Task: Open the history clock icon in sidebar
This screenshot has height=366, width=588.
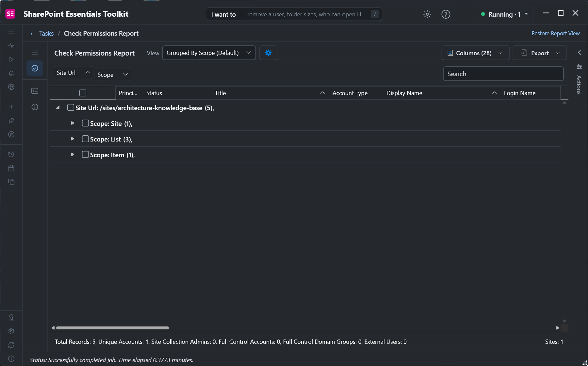Action: [11, 154]
